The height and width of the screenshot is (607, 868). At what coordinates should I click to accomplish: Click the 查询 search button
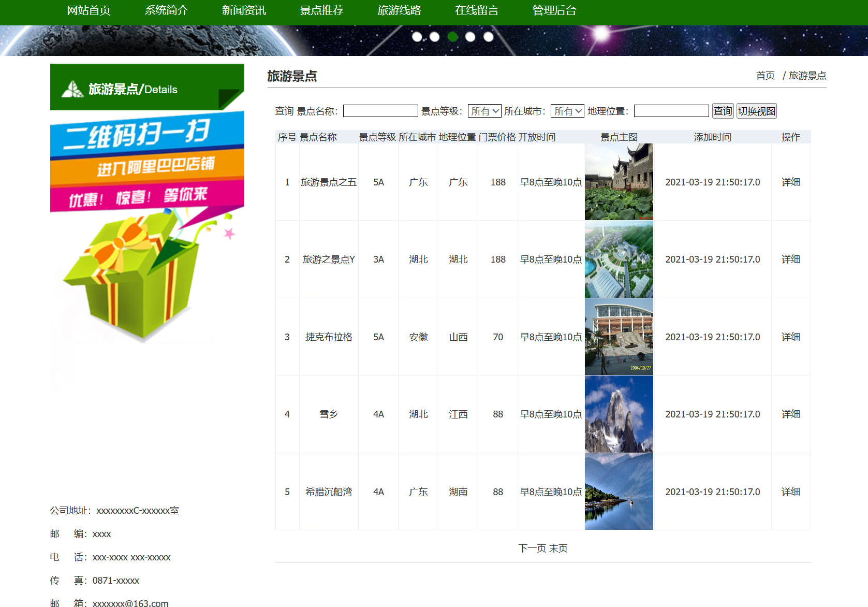click(x=723, y=110)
